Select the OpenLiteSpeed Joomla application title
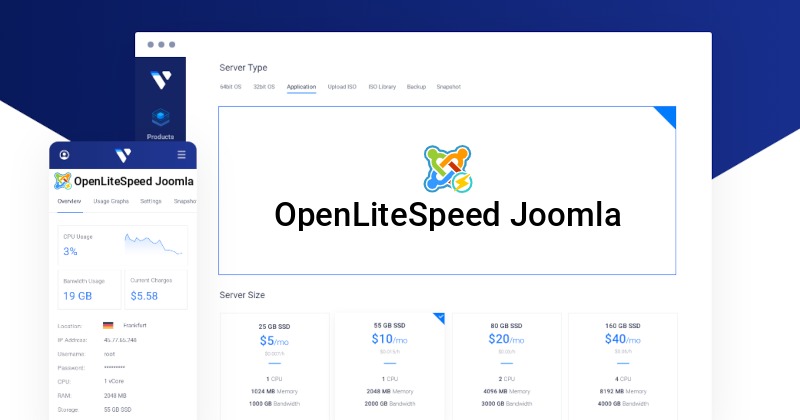Image resolution: width=800 pixels, height=420 pixels. [x=447, y=215]
